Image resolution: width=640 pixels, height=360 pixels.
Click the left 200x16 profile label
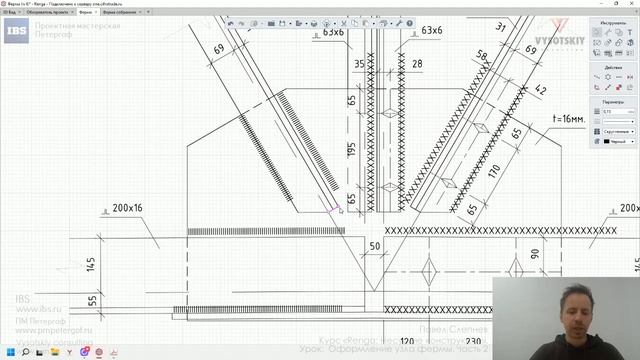[128, 208]
